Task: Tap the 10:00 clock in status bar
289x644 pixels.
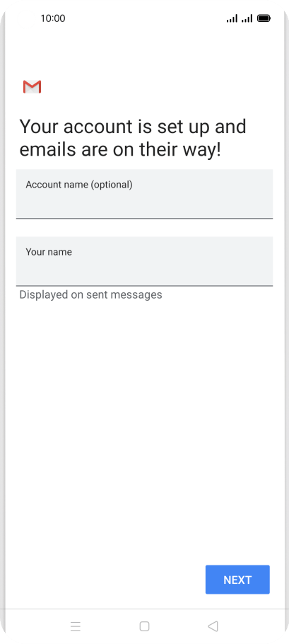Action: coord(53,18)
